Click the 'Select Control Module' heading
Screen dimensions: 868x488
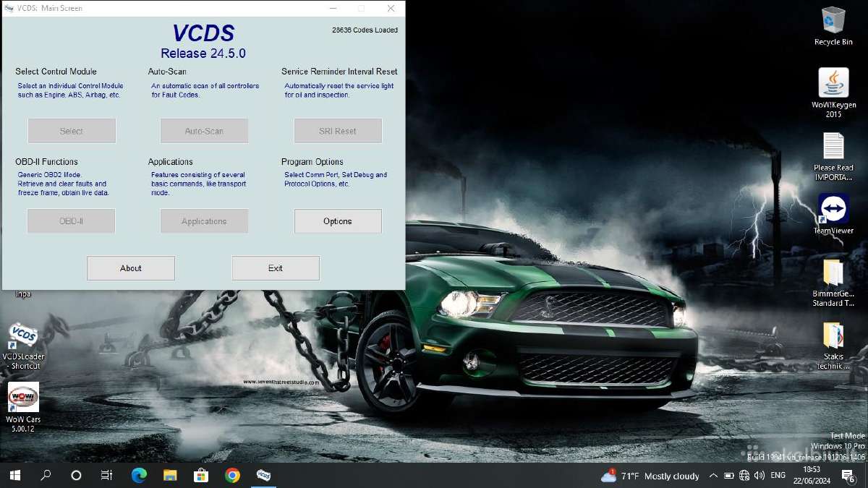pyautogui.click(x=56, y=72)
